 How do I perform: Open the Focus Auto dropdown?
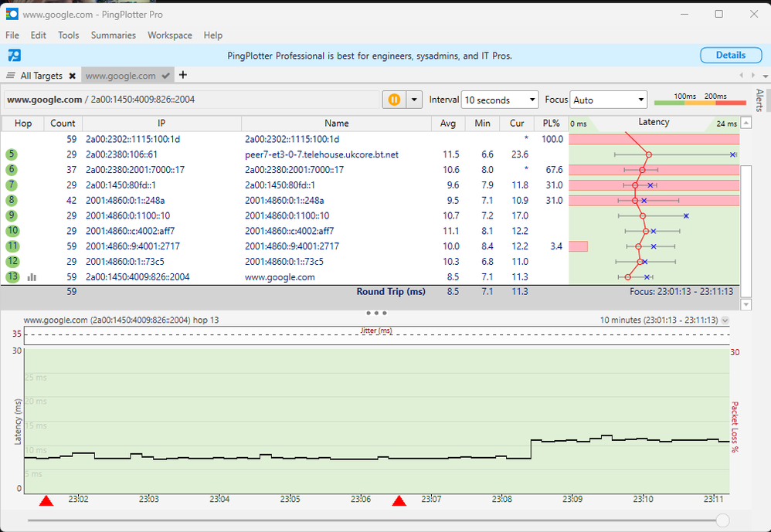608,100
